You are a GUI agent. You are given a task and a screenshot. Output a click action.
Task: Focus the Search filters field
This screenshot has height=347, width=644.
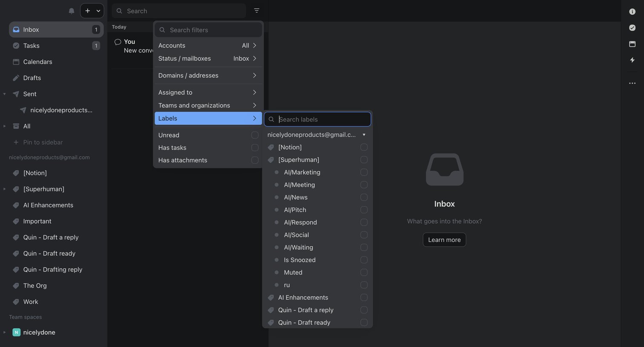click(208, 30)
